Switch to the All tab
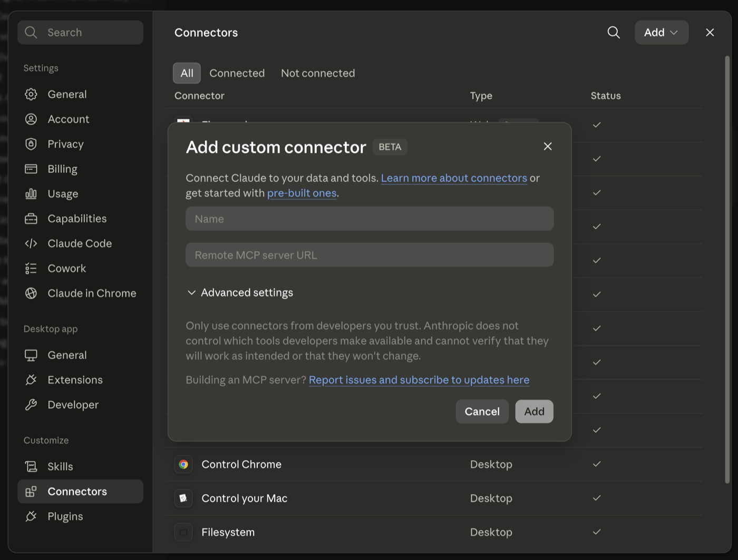This screenshot has width=738, height=560. pyautogui.click(x=187, y=73)
